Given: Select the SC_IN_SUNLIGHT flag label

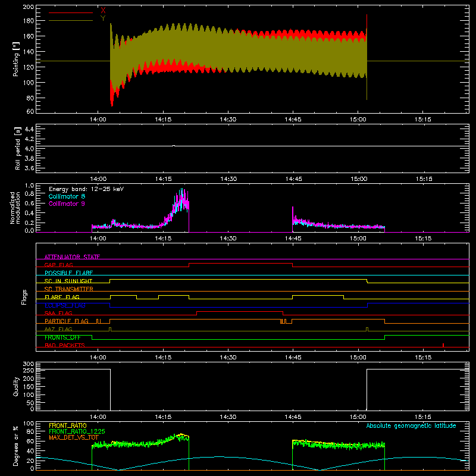Looking at the screenshot, I should [68, 281].
